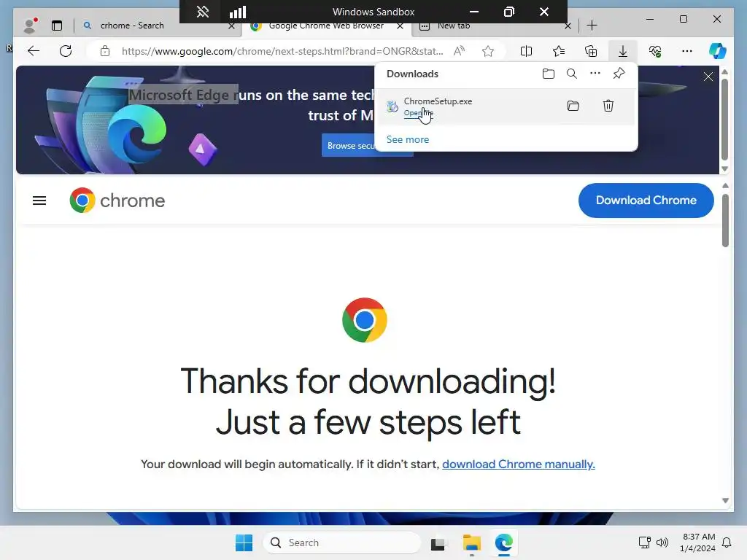
Task: Click Open file under ChromeSetup.exe
Action: click(418, 113)
